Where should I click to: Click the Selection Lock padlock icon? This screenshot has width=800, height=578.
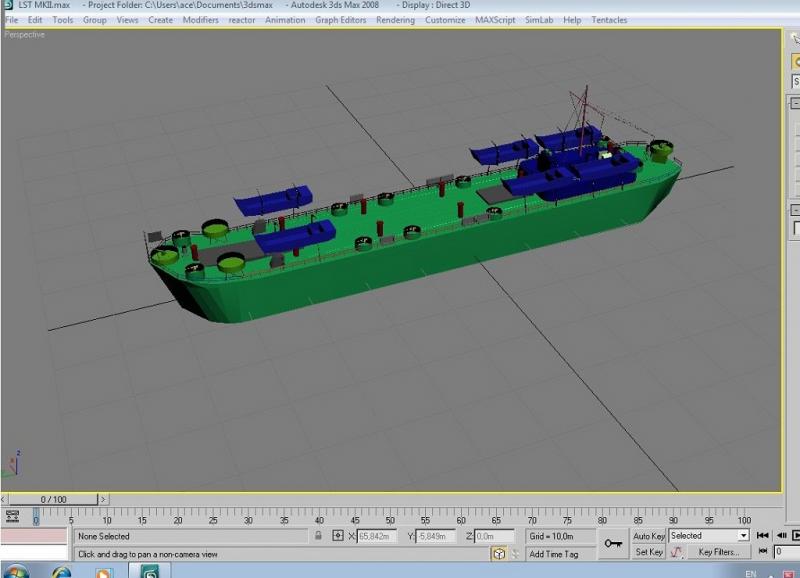(x=318, y=536)
